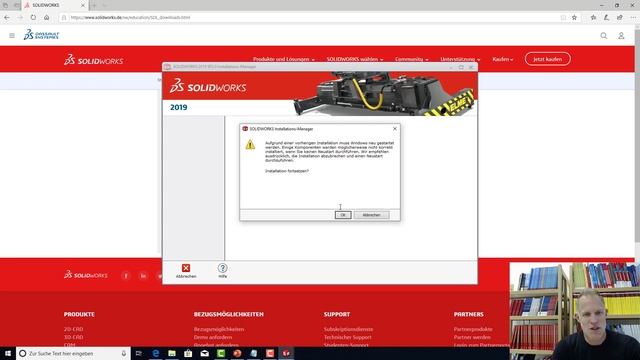640x360 pixels.
Task: Open the user account icon on the website
Action: pos(621,36)
